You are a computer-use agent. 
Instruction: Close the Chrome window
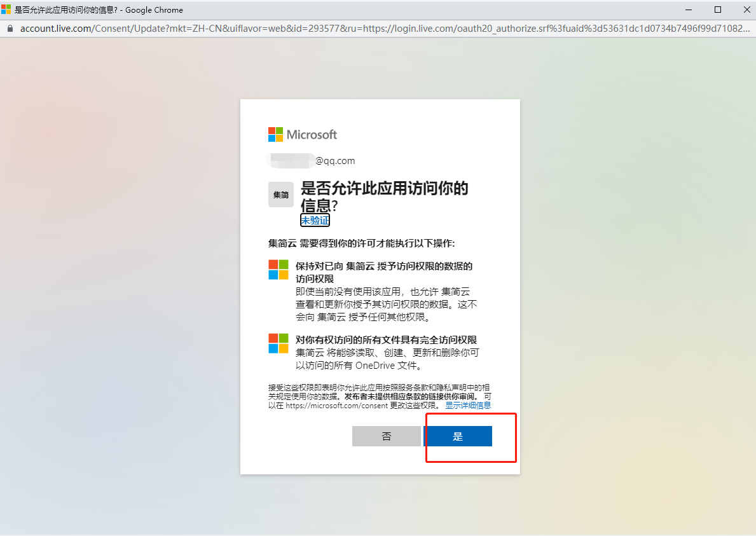(747, 10)
